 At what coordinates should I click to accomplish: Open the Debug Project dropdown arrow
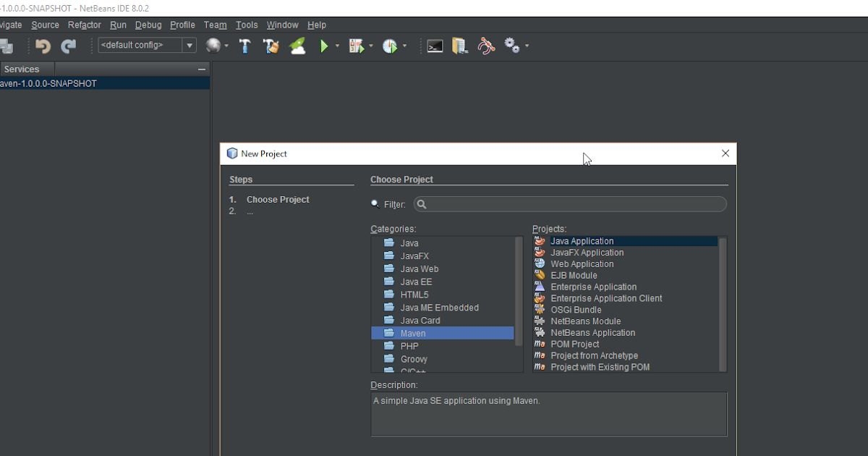click(371, 46)
